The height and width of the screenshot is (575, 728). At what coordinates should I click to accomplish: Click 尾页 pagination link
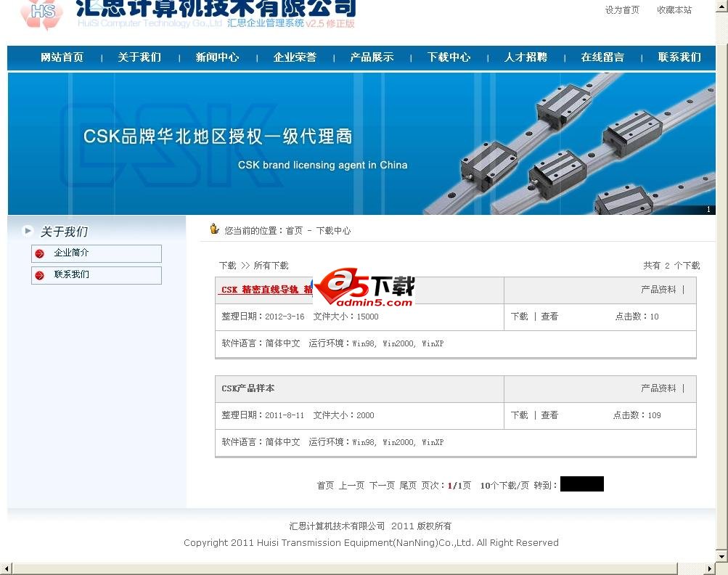coord(408,486)
